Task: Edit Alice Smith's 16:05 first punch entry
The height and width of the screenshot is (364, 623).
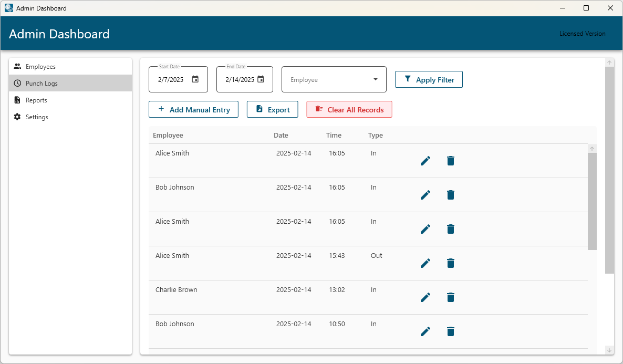Action: pos(425,161)
